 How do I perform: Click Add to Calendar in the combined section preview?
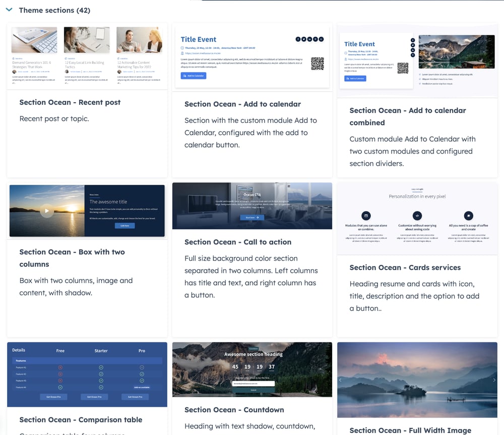[x=355, y=79]
